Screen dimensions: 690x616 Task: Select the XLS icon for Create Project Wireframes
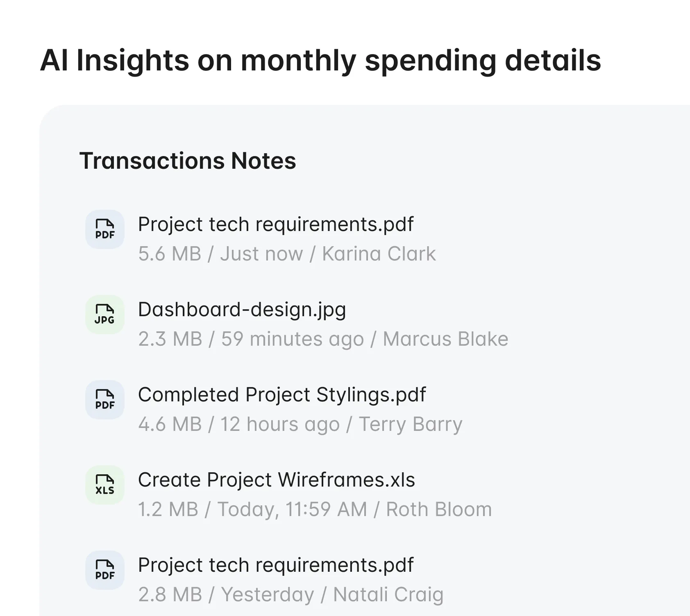(x=104, y=485)
